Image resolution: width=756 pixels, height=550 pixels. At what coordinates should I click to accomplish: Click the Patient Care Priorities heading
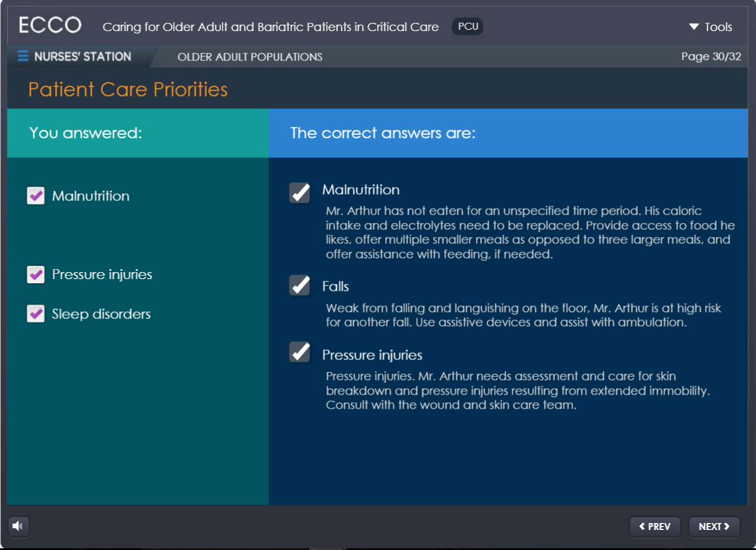(128, 89)
